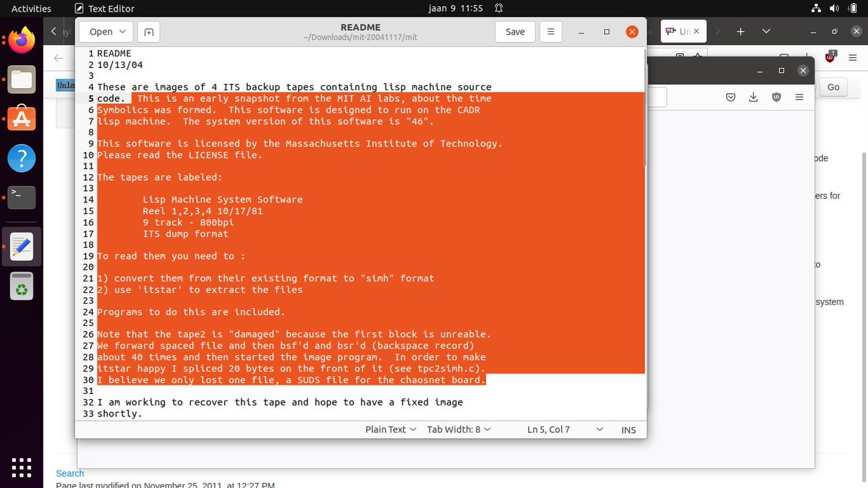List all Firefox tabs with chevron
Viewport: 868px width, 488px height.
pos(766,32)
